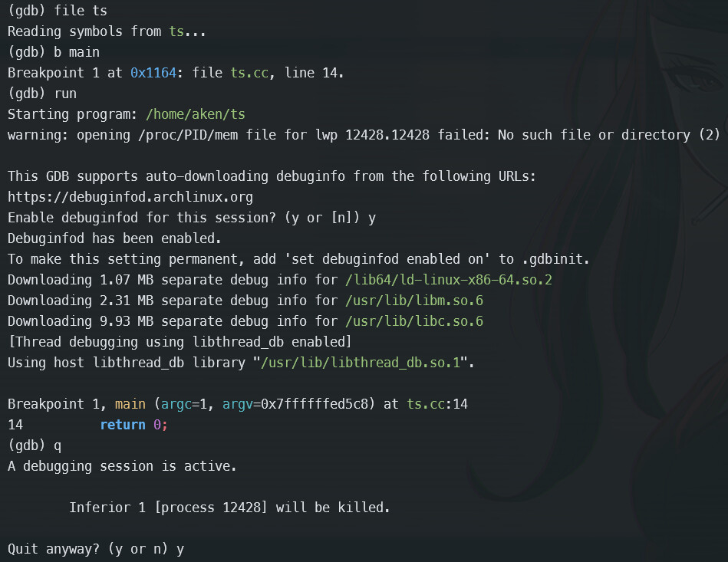Image resolution: width=728 pixels, height=562 pixels.
Task: Click the /lib64/ld-linux-x86-64.so.2 path
Action: (449, 280)
